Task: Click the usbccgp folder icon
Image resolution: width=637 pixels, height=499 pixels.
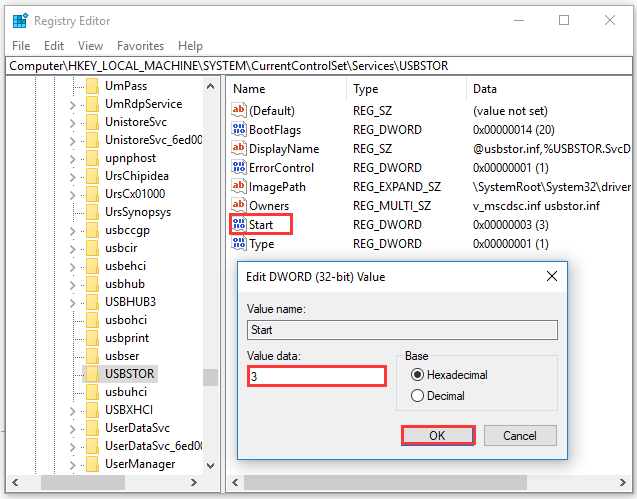Action: 92,230
